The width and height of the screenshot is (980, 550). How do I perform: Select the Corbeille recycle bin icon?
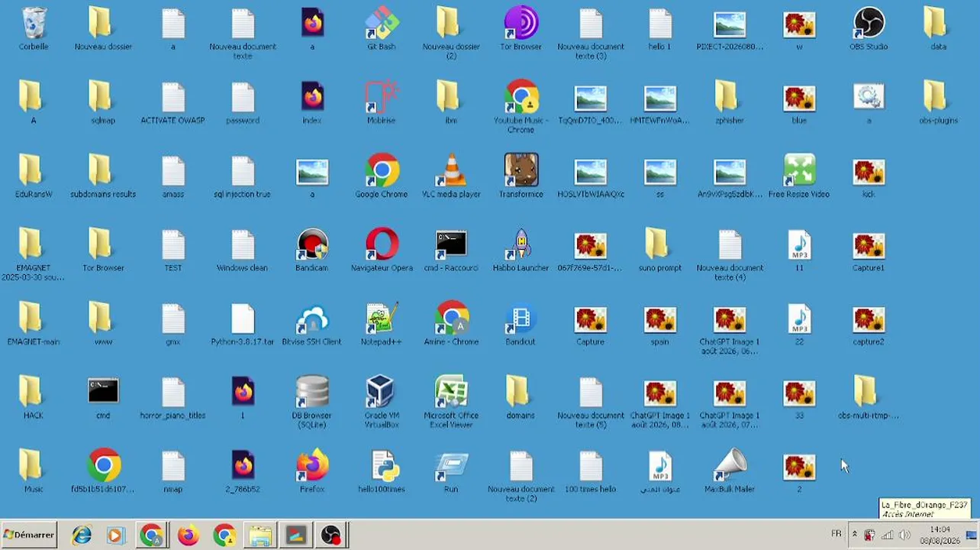click(34, 29)
